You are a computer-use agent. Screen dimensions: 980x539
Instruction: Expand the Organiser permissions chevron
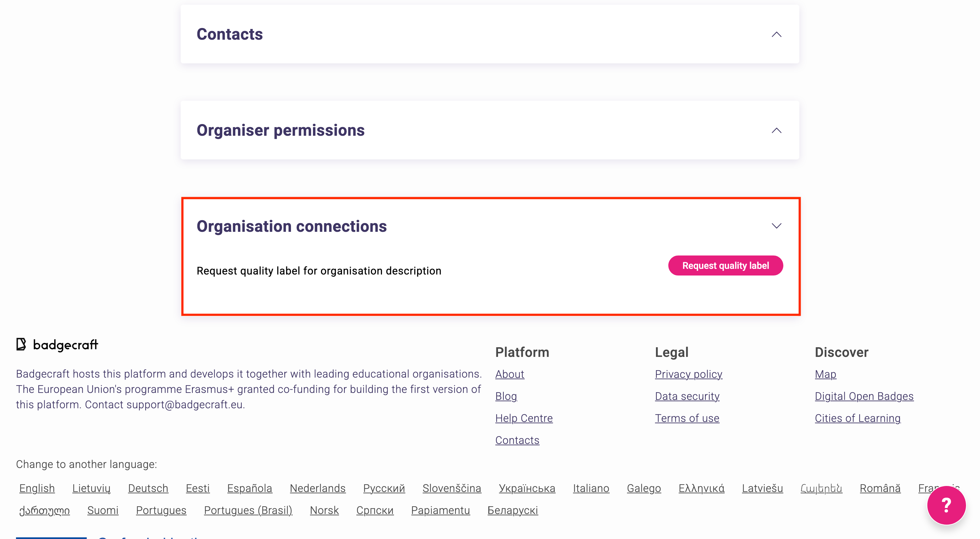776,130
